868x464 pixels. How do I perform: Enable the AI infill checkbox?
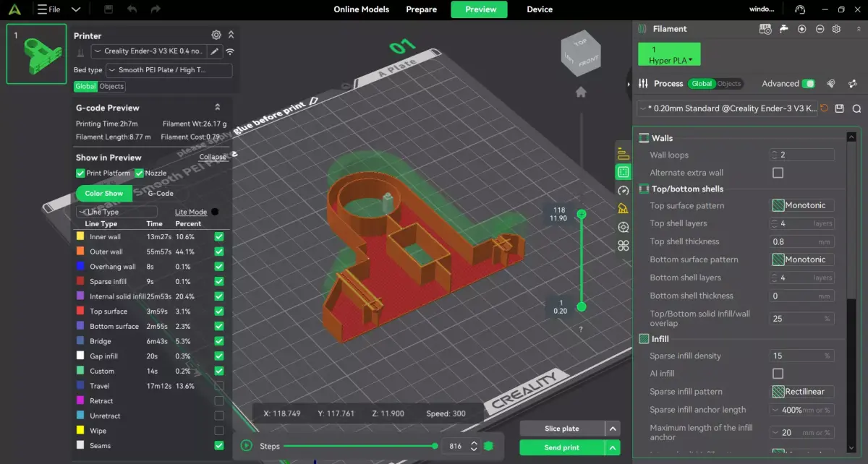pos(778,374)
